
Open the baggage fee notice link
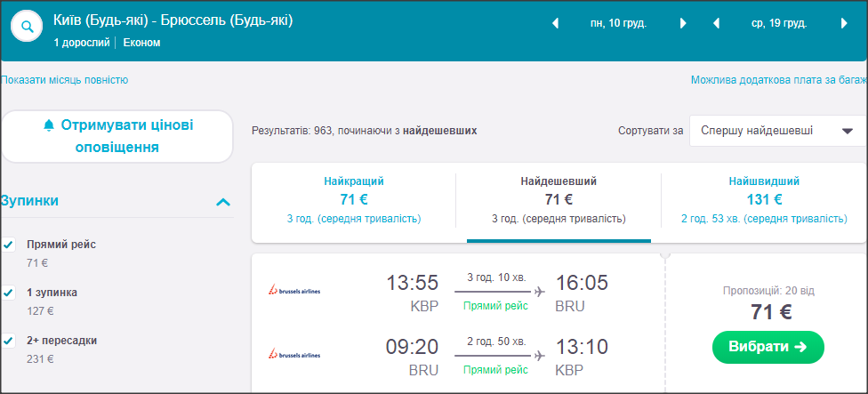point(778,80)
